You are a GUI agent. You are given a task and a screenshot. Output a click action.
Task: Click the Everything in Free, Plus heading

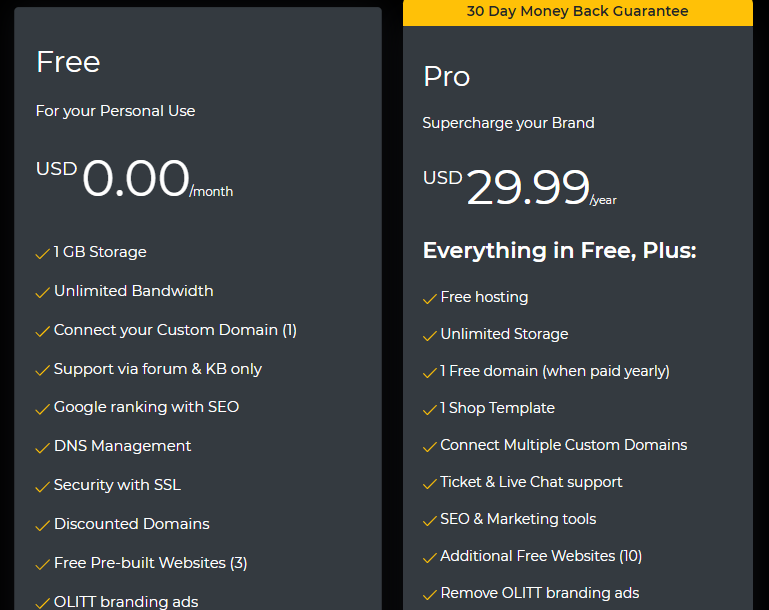pos(560,251)
